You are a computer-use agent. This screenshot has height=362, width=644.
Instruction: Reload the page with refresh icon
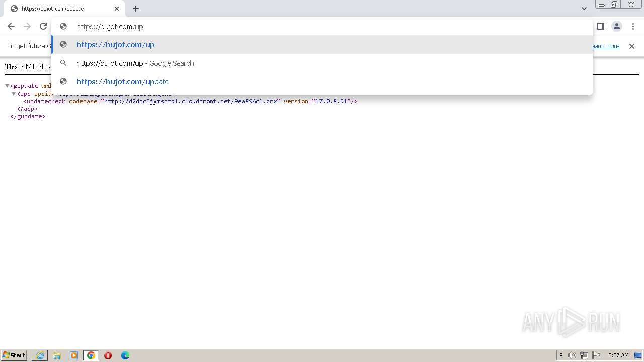[43, 26]
